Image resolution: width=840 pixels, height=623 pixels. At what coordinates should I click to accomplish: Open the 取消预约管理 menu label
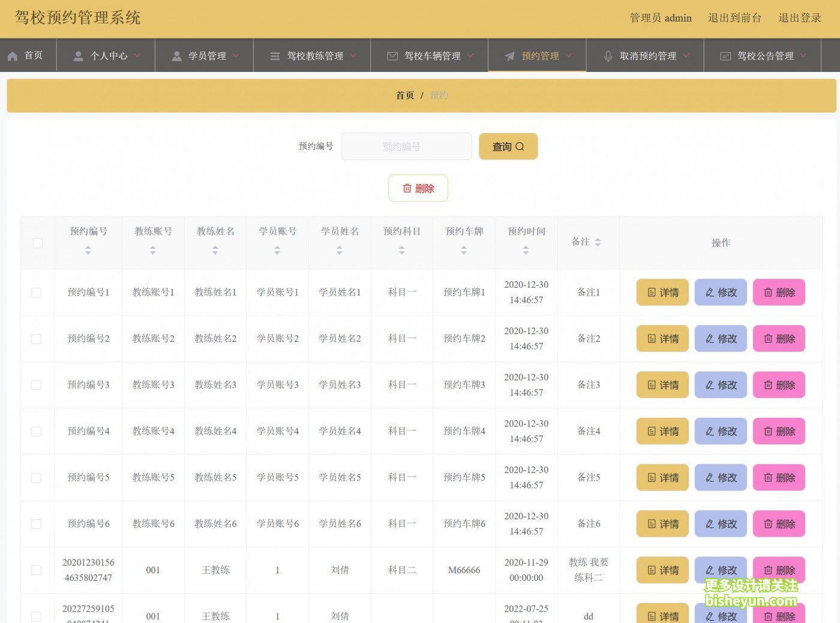(x=648, y=56)
